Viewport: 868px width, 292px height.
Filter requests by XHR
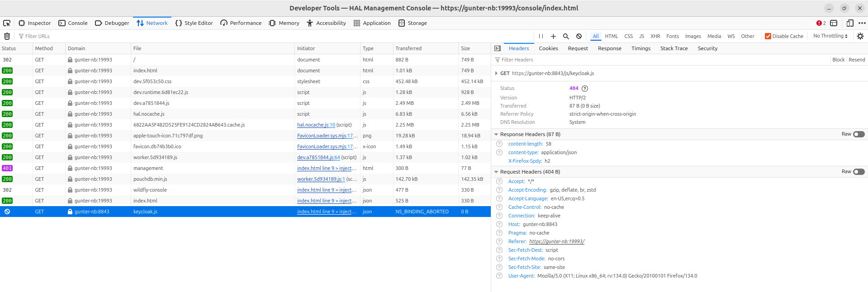[x=655, y=36]
